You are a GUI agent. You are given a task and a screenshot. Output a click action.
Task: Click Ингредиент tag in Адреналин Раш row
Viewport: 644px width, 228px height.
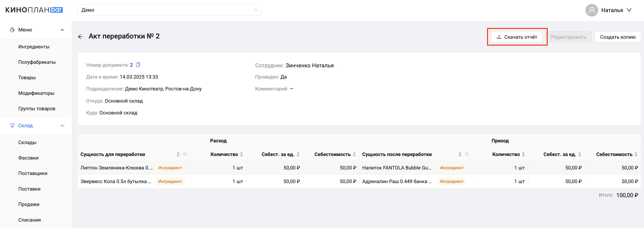click(452, 181)
